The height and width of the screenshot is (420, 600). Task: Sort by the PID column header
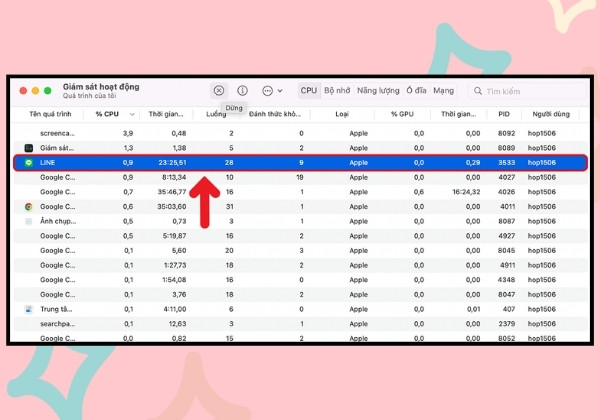click(504, 114)
